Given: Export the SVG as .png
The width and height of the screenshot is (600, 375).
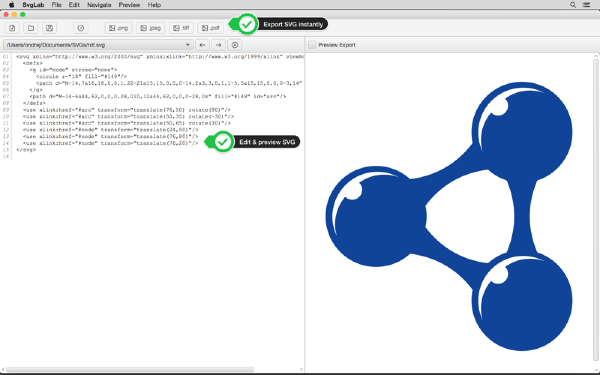Looking at the screenshot, I should [x=118, y=28].
